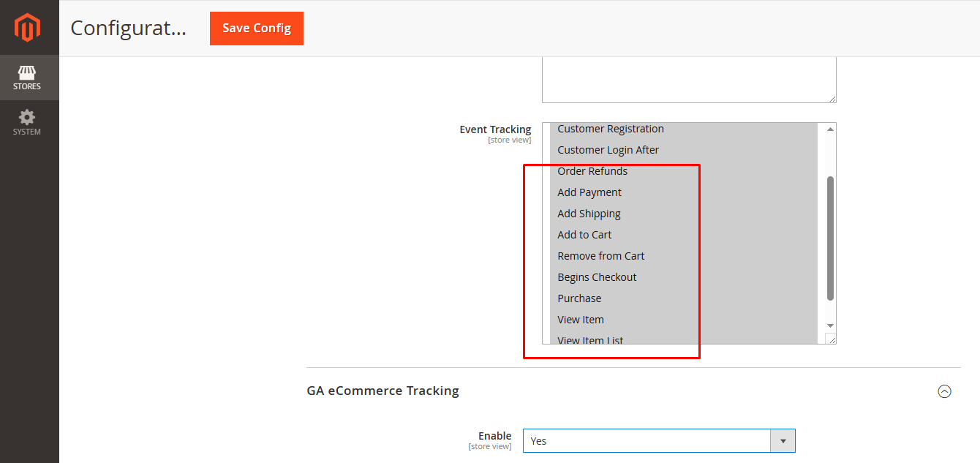Select View Item event option
This screenshot has width=980, height=463.
581,320
